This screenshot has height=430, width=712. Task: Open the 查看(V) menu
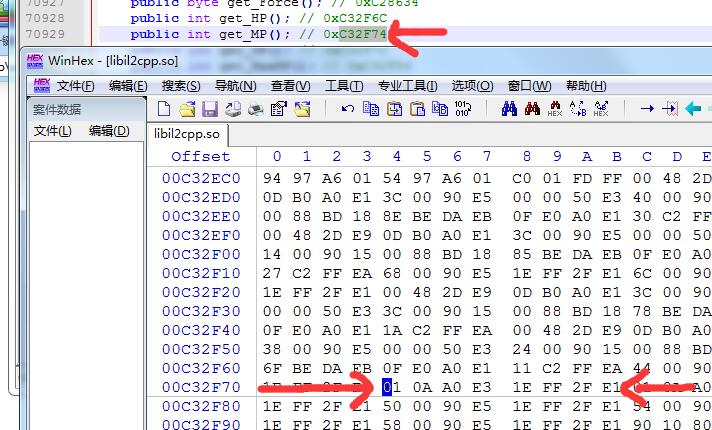click(291, 86)
